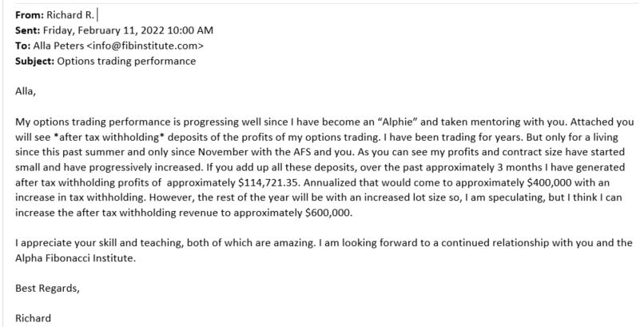The width and height of the screenshot is (644, 327).
Task: Click the sender name Richard R.
Action: click(x=70, y=15)
